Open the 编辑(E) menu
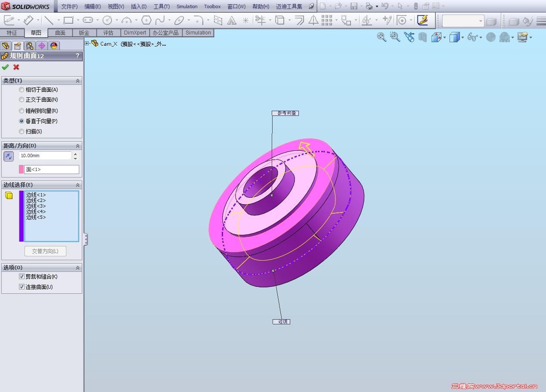This screenshot has height=392, width=546. click(93, 6)
